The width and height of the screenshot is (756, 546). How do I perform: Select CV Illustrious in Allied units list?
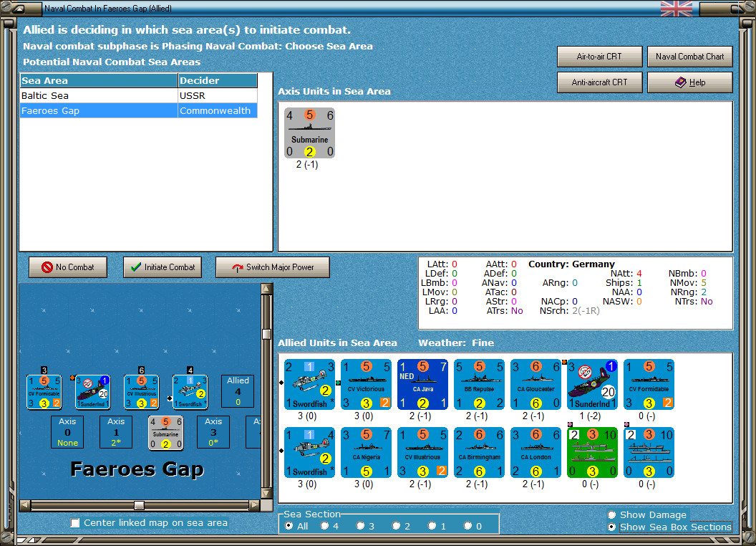click(x=423, y=452)
